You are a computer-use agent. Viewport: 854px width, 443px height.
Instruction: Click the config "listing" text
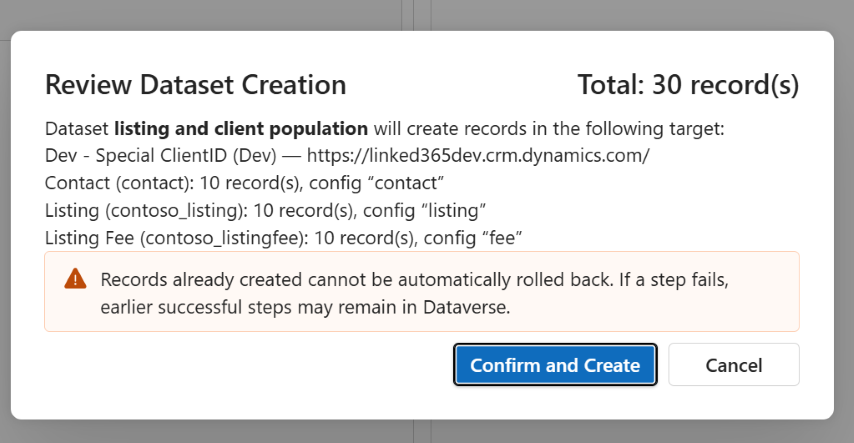(x=424, y=210)
